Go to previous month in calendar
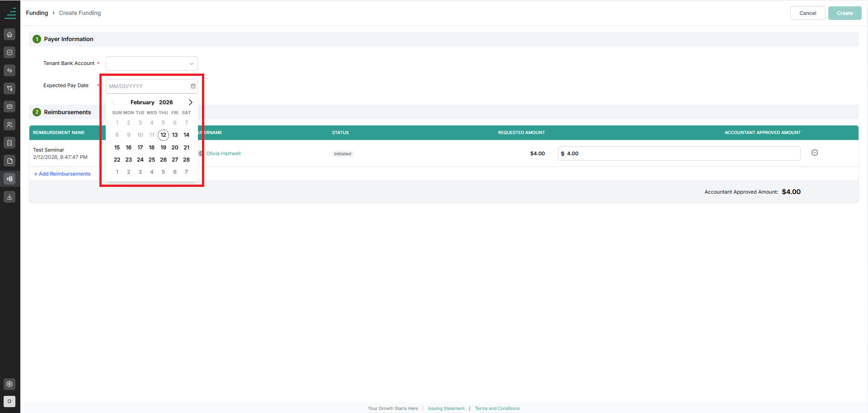868x413 pixels. [113, 102]
